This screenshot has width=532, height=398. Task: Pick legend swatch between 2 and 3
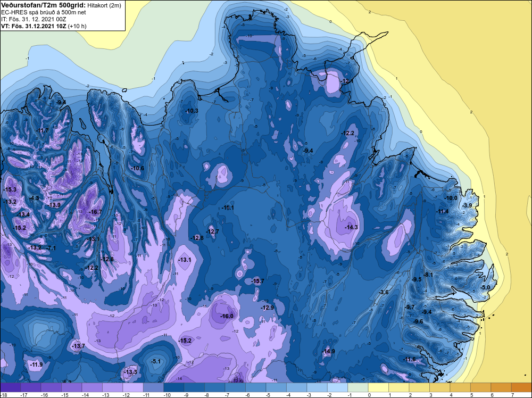coord(419,387)
